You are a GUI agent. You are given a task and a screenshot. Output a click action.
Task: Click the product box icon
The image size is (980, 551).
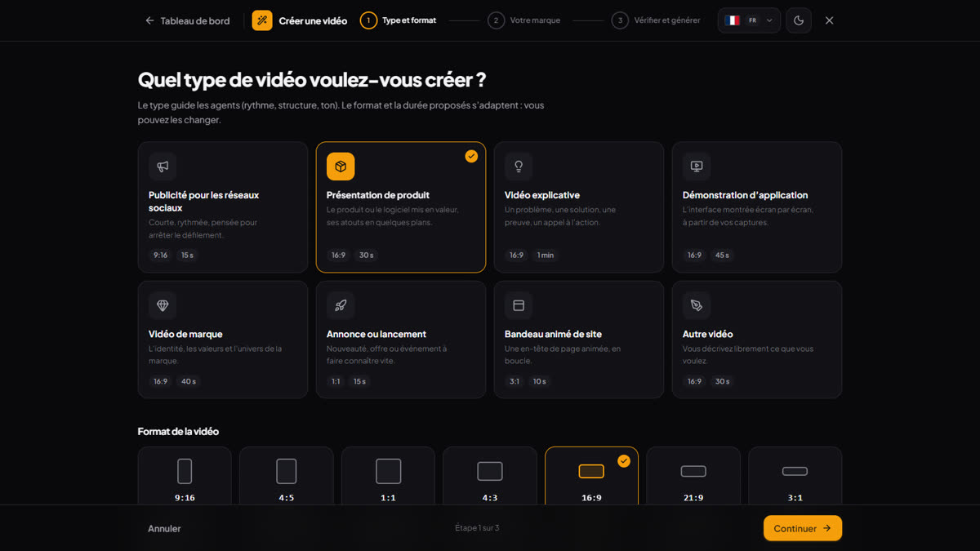[341, 167]
